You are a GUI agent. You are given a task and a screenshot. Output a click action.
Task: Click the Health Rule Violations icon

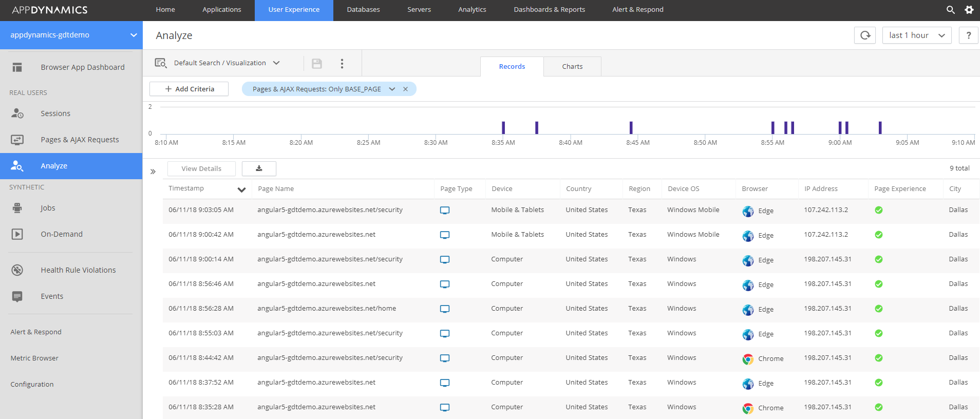[17, 270]
